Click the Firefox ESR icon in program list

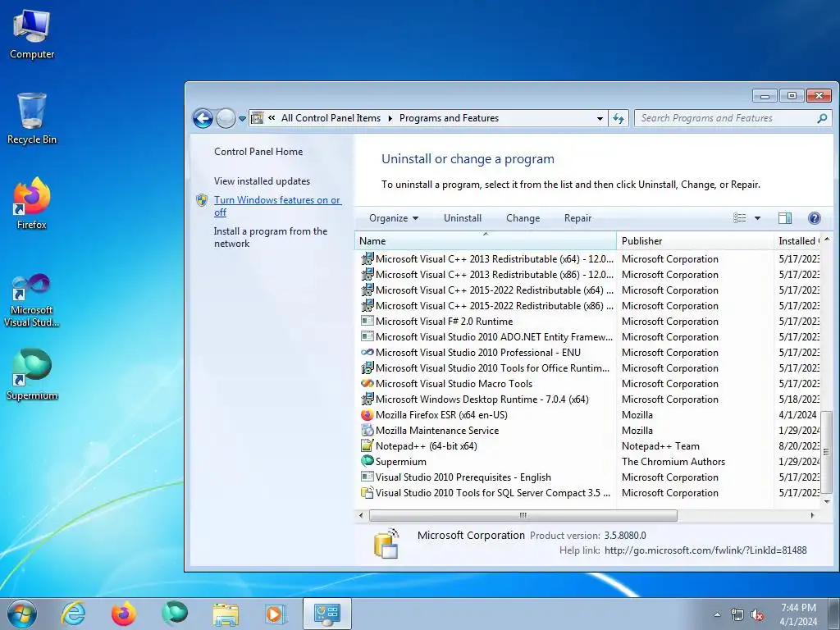367,414
